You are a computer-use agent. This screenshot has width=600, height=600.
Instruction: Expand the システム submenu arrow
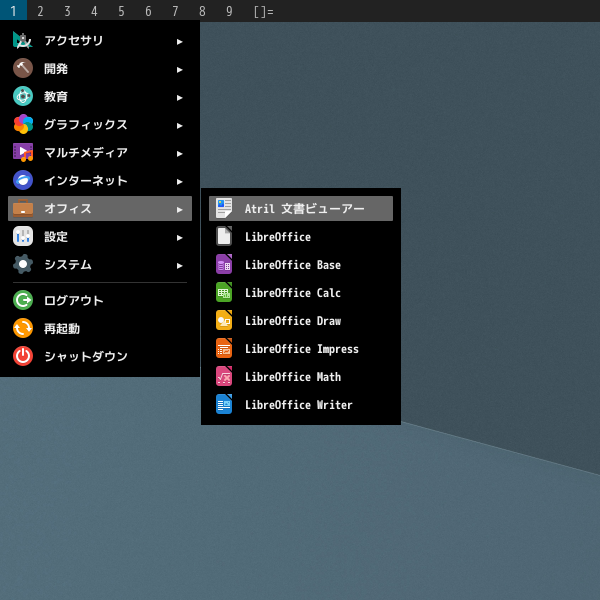coord(179,266)
